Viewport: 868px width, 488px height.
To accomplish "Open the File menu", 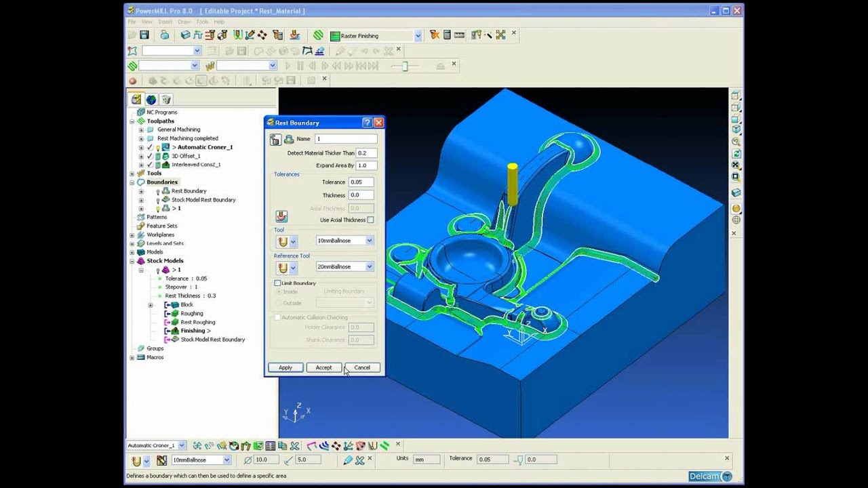I will 132,22.
